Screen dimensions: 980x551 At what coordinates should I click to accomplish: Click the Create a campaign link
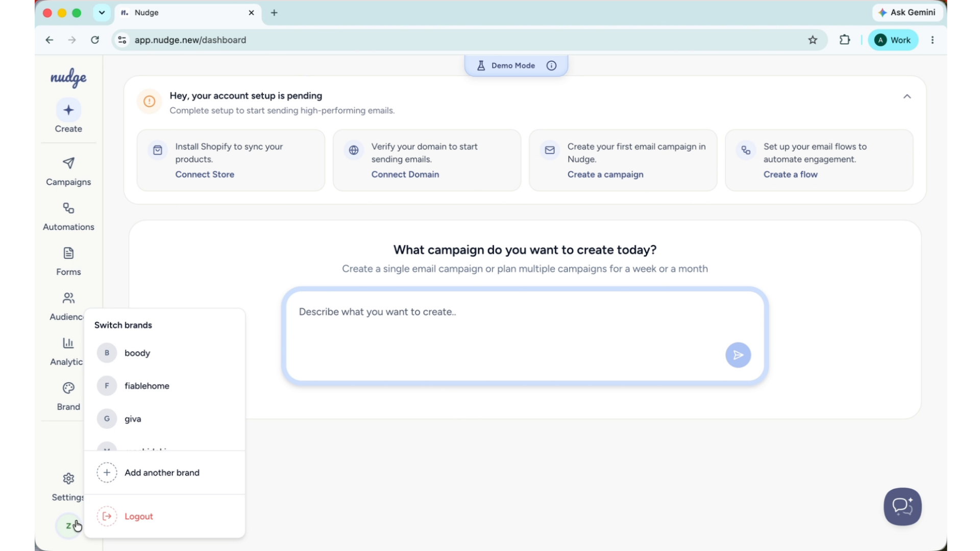click(605, 174)
